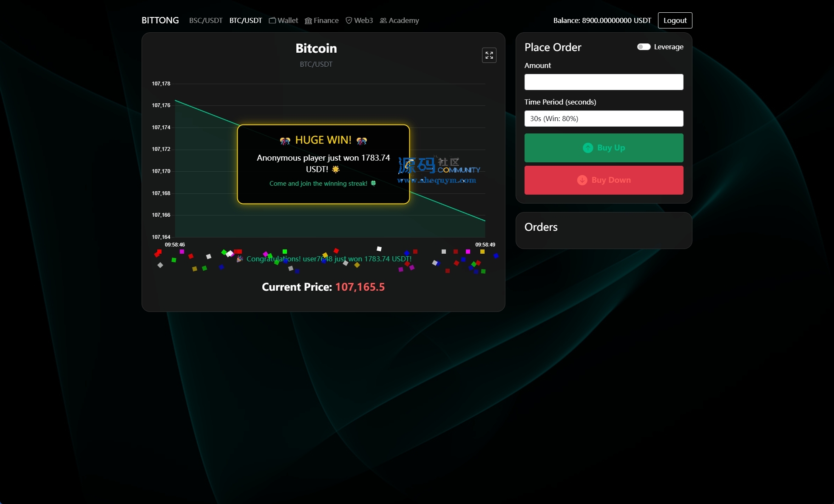Click the HUGE WIN popup notification
The height and width of the screenshot is (504, 834).
(323, 164)
